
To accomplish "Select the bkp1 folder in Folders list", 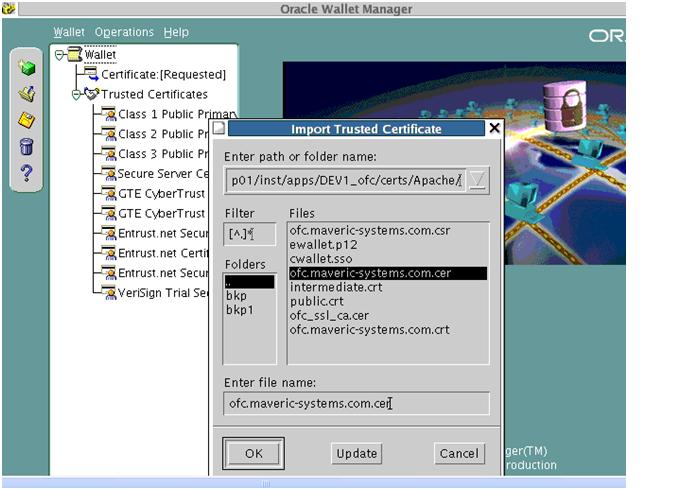I will click(237, 311).
